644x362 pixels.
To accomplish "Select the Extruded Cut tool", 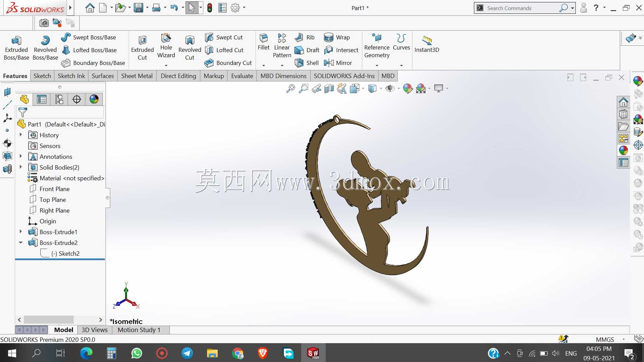I will click(x=142, y=48).
